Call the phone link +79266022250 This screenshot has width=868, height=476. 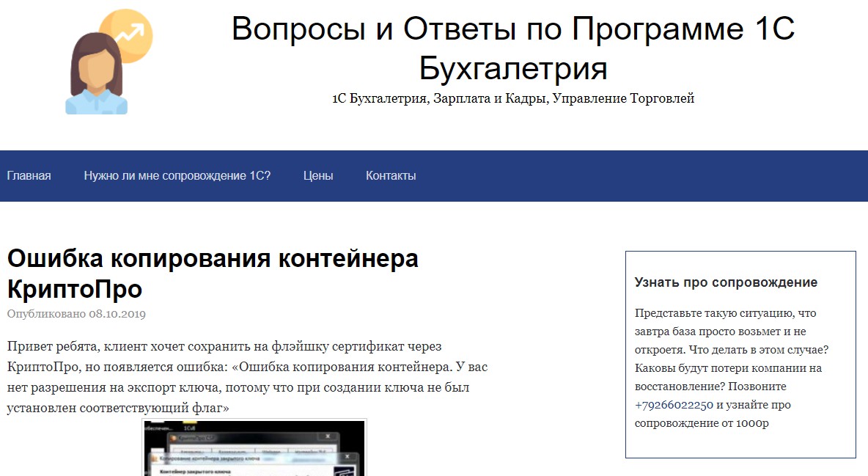[x=674, y=405]
